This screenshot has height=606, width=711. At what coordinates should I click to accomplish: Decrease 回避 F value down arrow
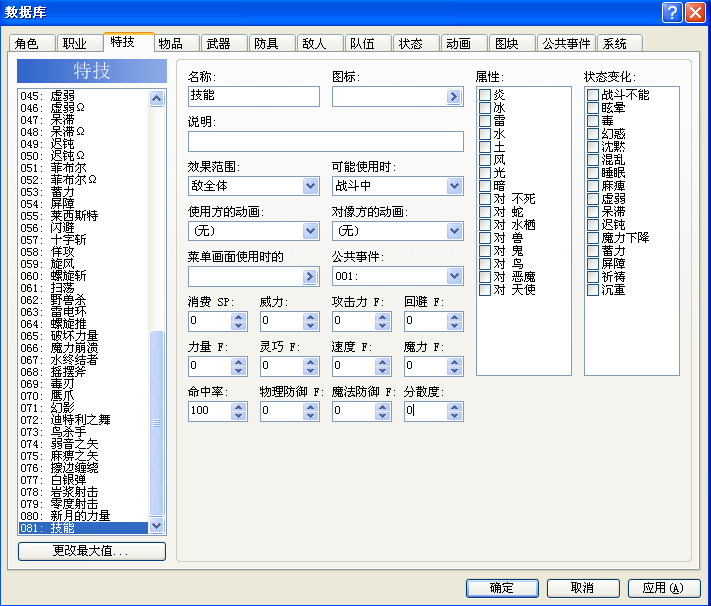[x=454, y=325]
